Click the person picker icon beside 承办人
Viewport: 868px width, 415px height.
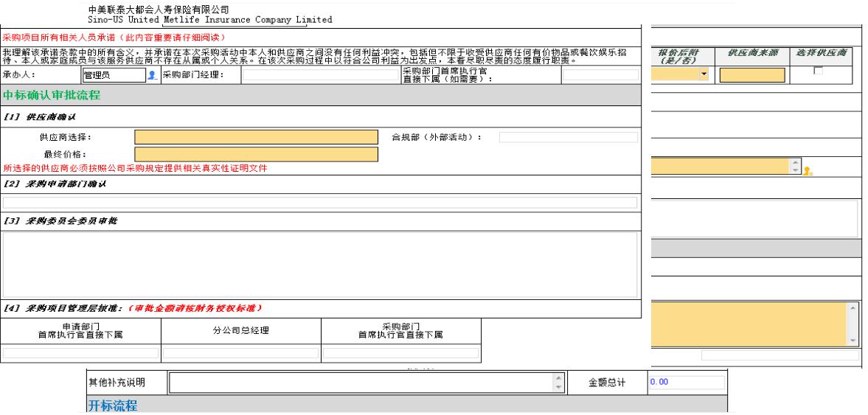click(x=152, y=75)
